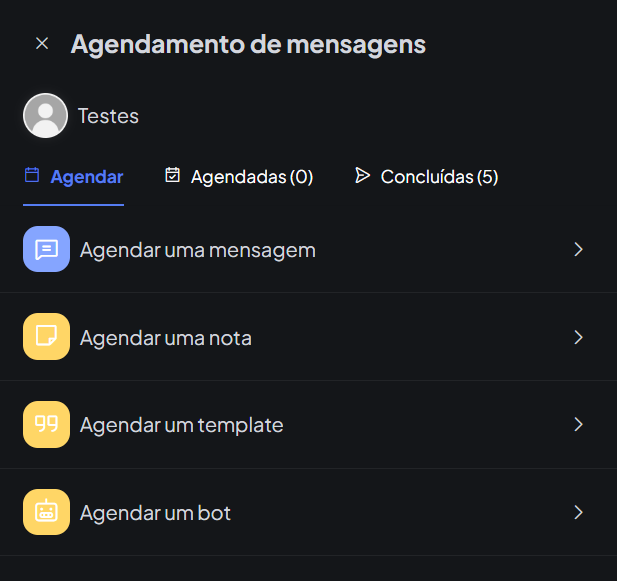Click the yellow sticky note icon
Screen dimensions: 617x581
[x=46, y=337]
